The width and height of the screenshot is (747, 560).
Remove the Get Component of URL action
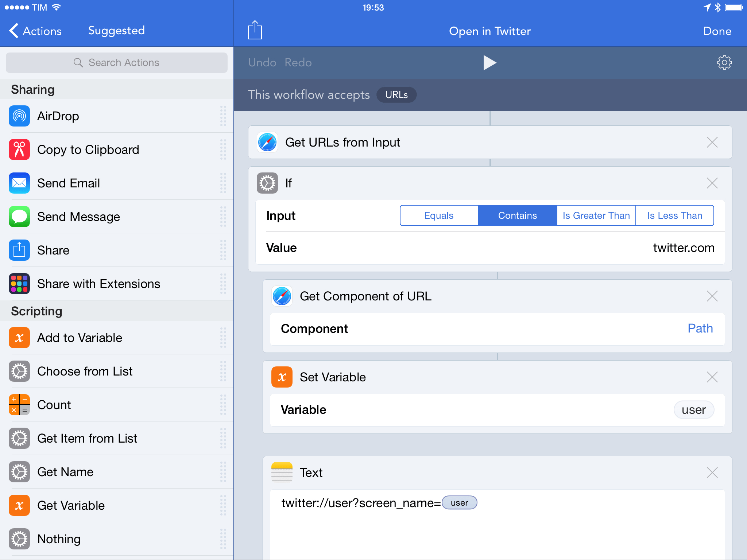click(x=712, y=296)
